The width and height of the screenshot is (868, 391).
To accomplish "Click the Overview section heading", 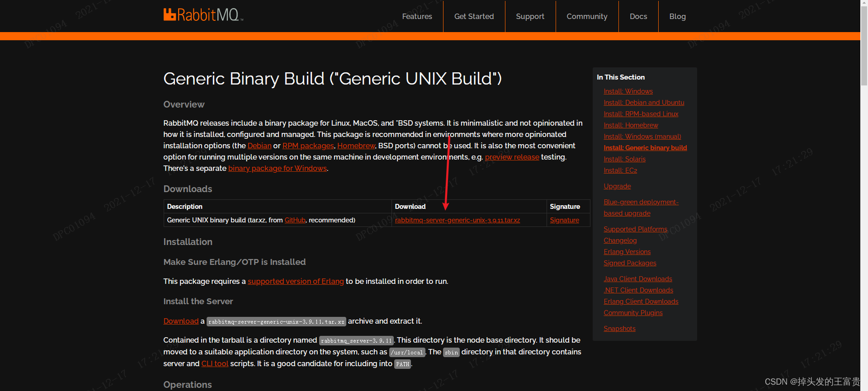I will coord(184,104).
